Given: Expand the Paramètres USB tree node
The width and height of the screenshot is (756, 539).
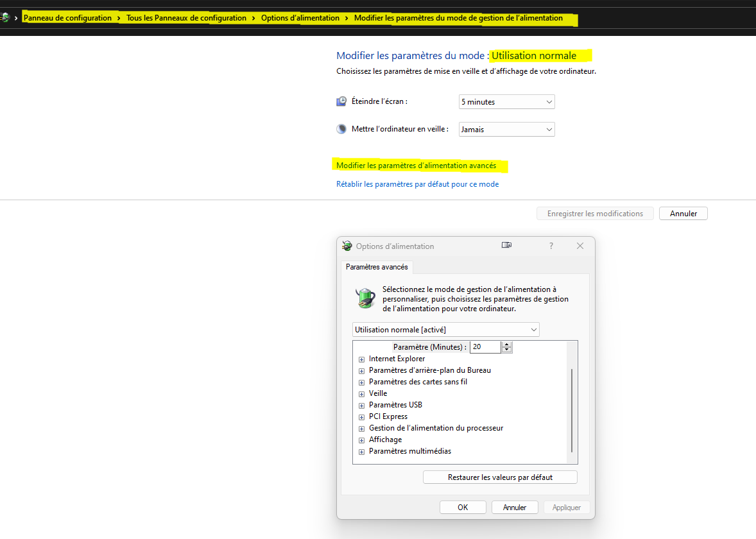Looking at the screenshot, I should pyautogui.click(x=362, y=406).
